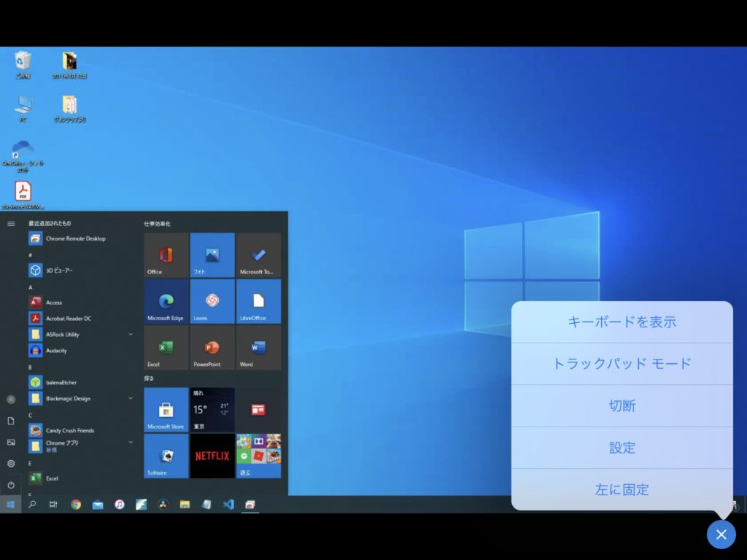This screenshot has width=747, height=560.
Task: Open 設定 from the popup menu
Action: pyautogui.click(x=622, y=448)
